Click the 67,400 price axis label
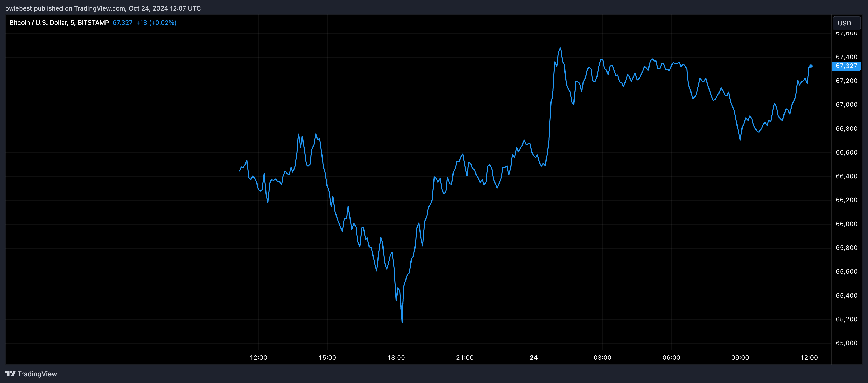This screenshot has width=868, height=383. click(846, 57)
